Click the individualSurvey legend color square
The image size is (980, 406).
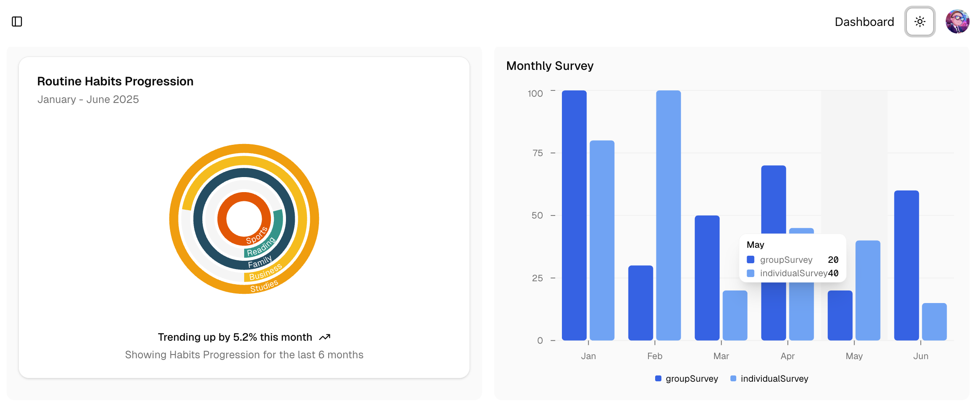(733, 378)
